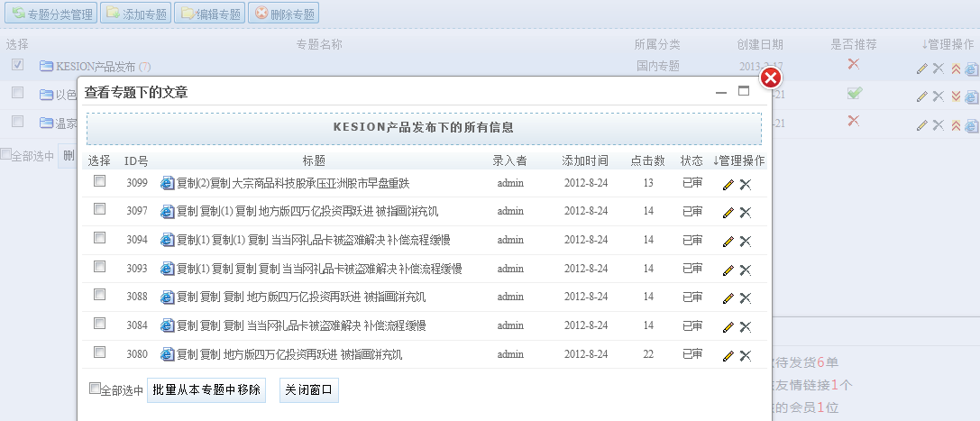Edit article 3088 with pencil icon
The width and height of the screenshot is (980, 421).
pyautogui.click(x=728, y=298)
